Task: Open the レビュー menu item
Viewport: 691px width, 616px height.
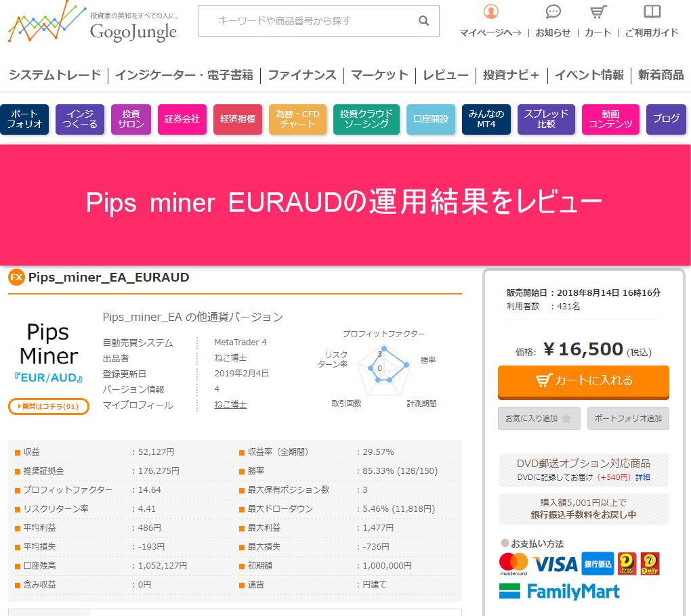Action: tap(445, 75)
